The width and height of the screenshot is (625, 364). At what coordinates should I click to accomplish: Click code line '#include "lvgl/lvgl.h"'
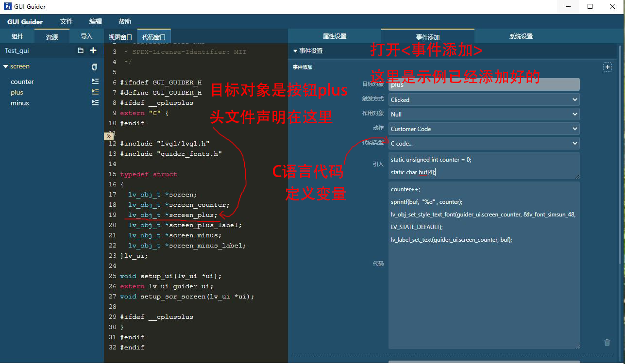(x=165, y=144)
